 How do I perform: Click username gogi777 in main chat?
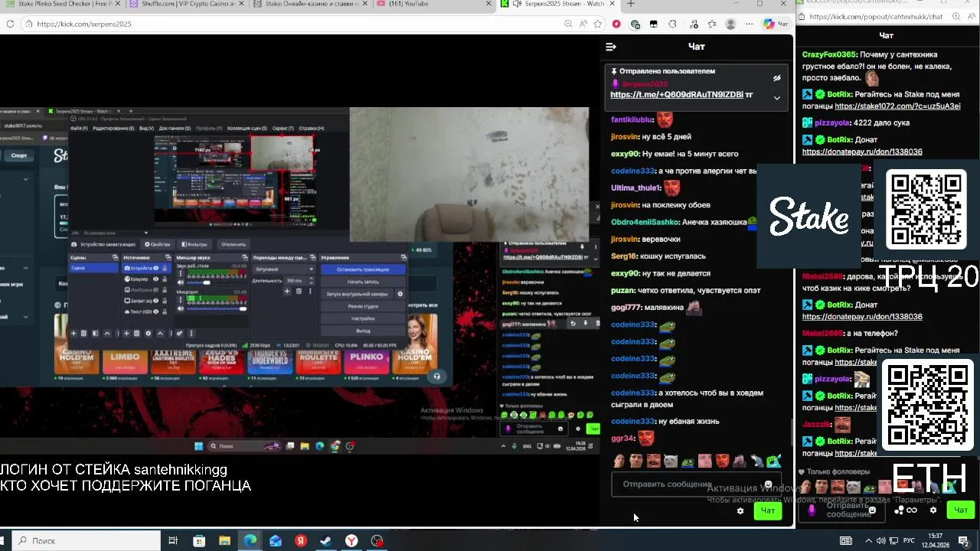(626, 307)
